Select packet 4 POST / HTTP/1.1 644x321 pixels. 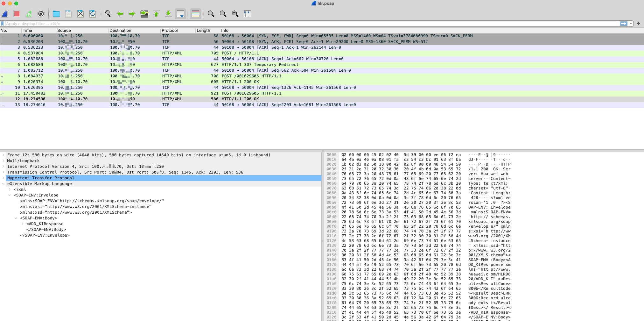pyautogui.click(x=322, y=53)
